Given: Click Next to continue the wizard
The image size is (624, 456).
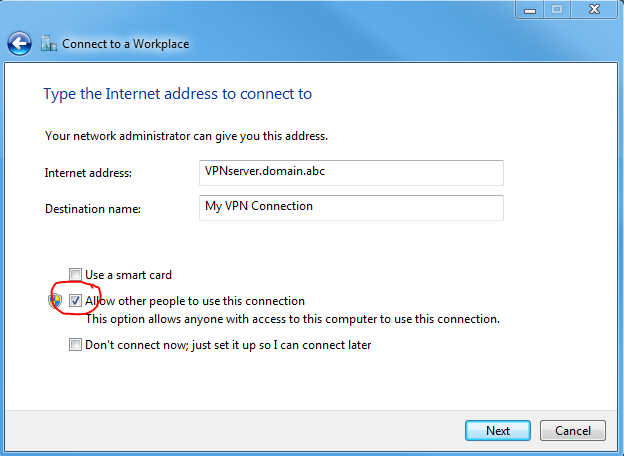Looking at the screenshot, I should point(497,431).
